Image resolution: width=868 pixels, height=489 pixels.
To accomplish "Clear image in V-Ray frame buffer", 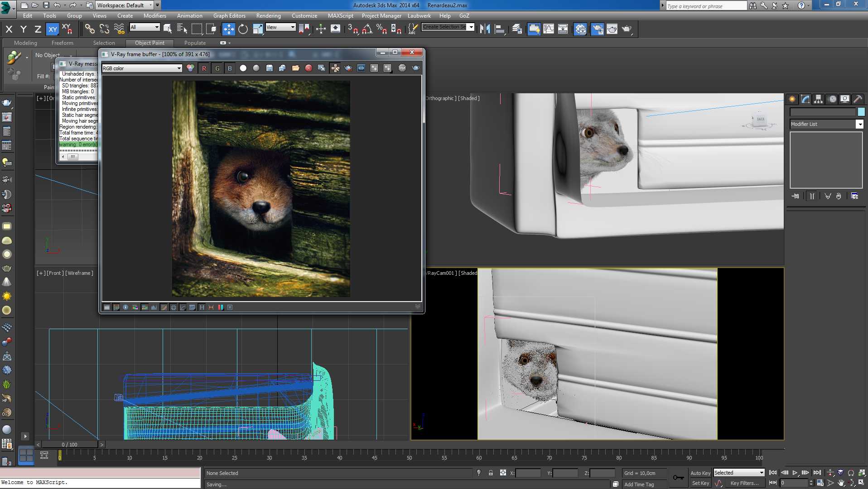I will click(309, 68).
